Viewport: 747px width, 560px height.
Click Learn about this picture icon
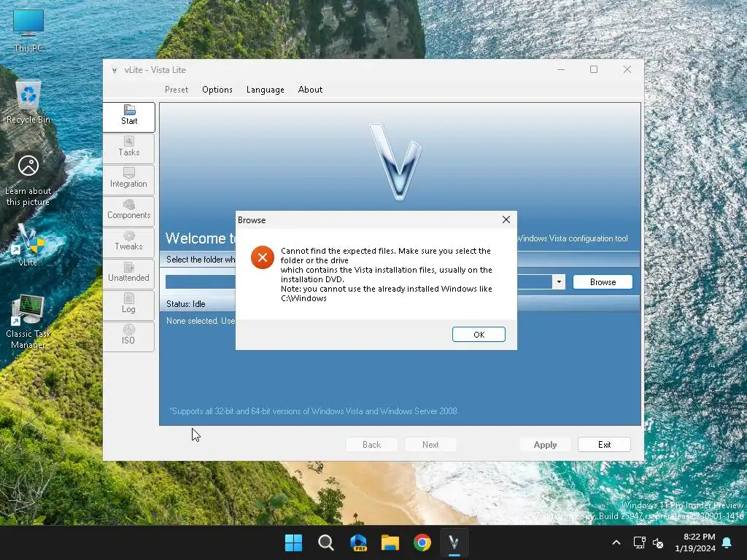coord(28,180)
